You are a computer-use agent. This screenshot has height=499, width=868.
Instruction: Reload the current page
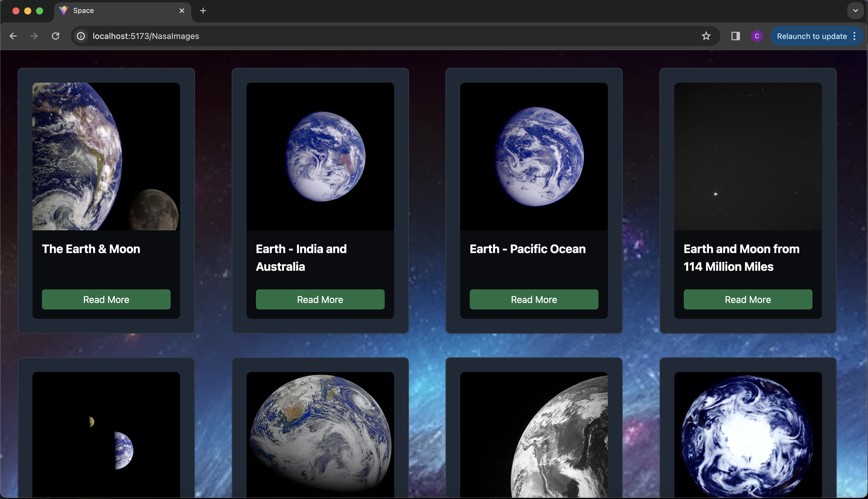[56, 36]
